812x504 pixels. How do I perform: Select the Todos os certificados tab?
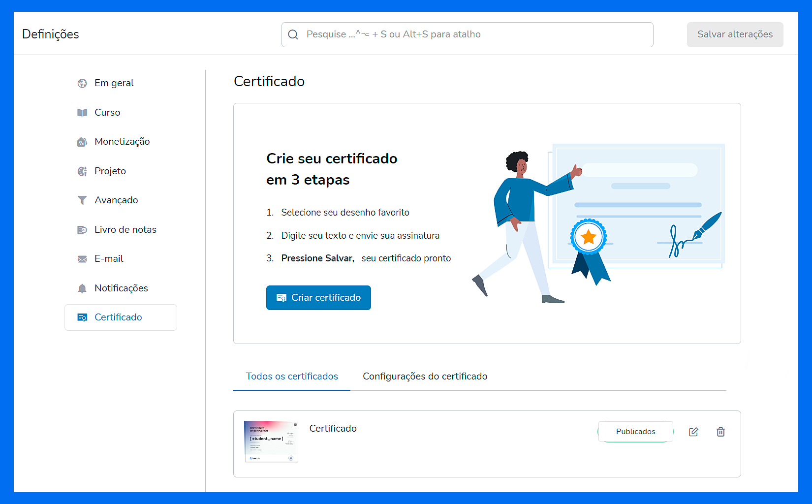click(292, 377)
